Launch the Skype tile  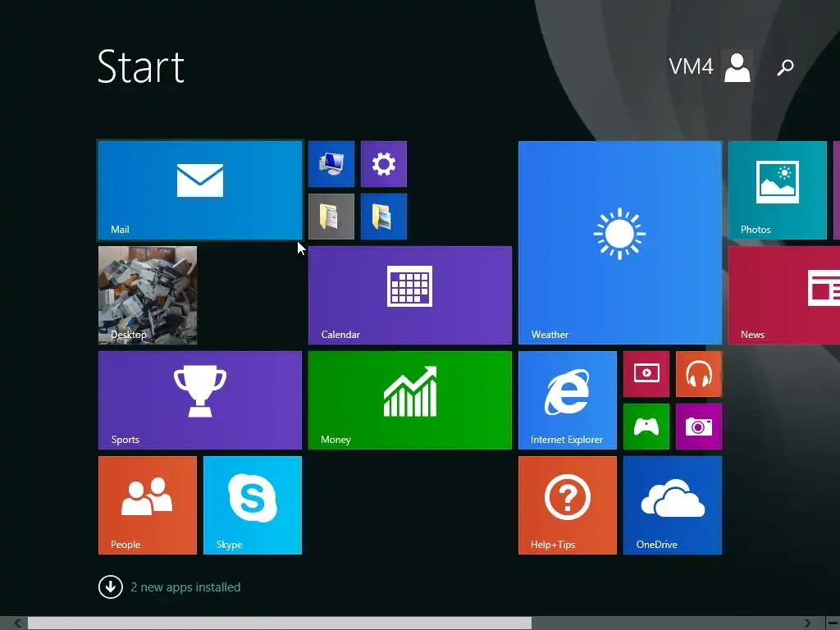(253, 505)
